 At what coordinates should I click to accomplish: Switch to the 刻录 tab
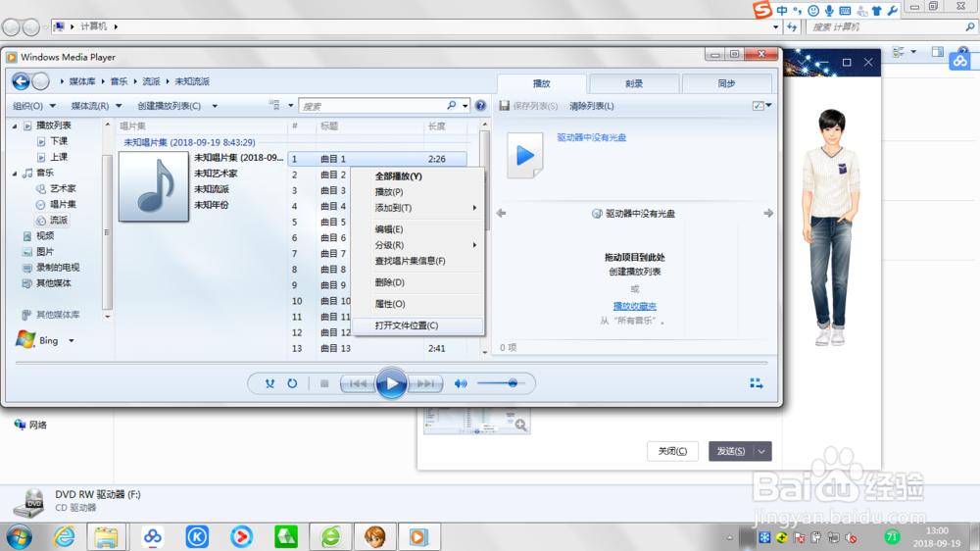click(634, 83)
